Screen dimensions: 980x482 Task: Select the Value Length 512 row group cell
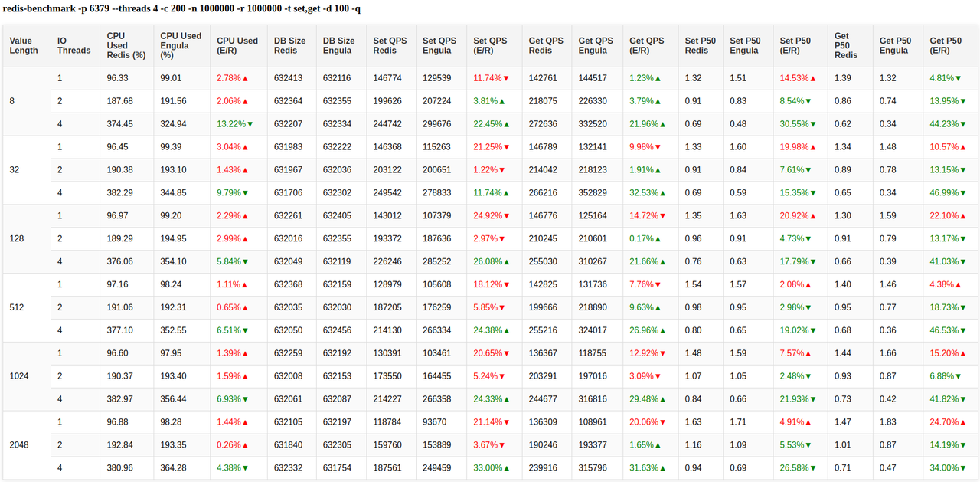[17, 308]
